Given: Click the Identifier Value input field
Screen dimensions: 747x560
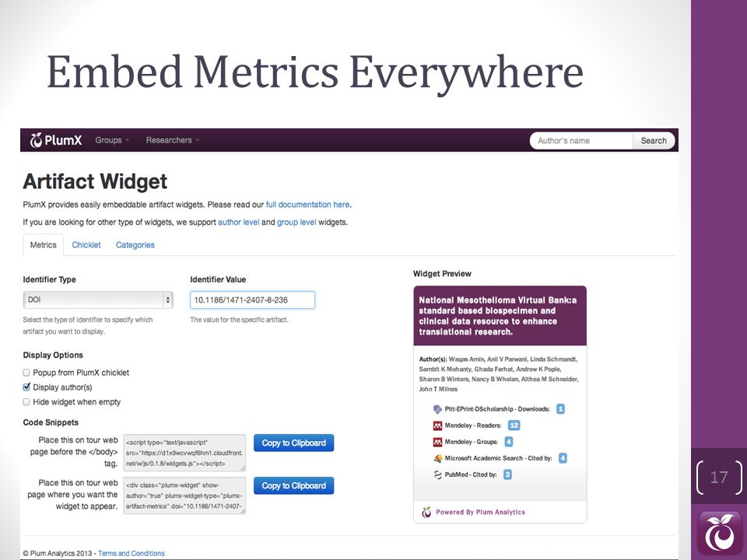Looking at the screenshot, I should (252, 300).
